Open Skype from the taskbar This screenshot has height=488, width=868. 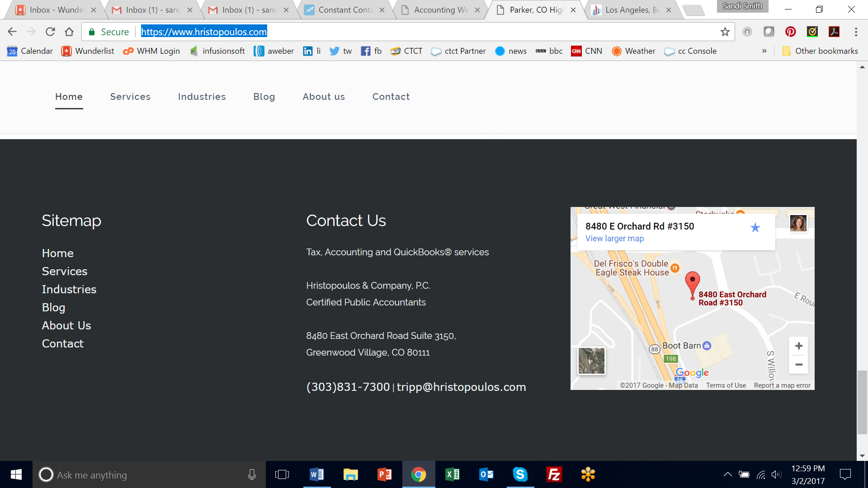[x=520, y=474]
